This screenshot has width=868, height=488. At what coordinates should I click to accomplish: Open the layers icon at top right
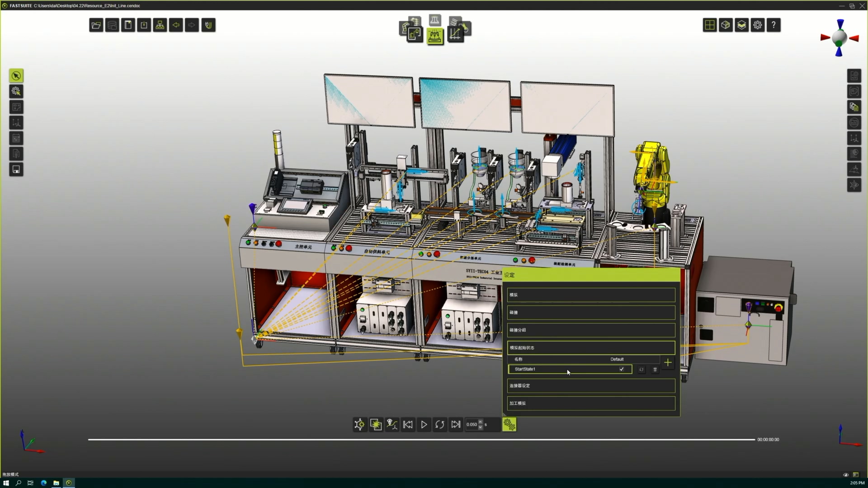(741, 25)
